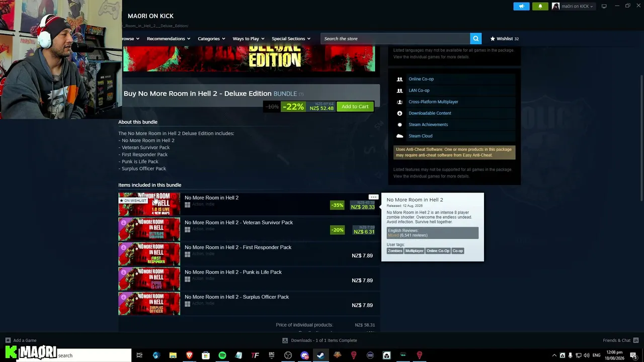
Task: Show hidden system tray icons
Action: (x=554, y=355)
